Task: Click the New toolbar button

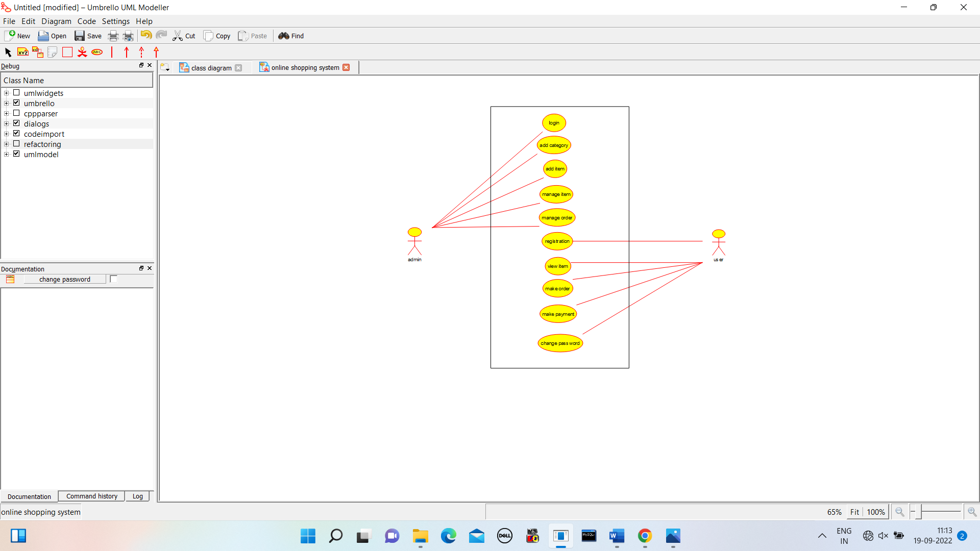Action: [17, 36]
